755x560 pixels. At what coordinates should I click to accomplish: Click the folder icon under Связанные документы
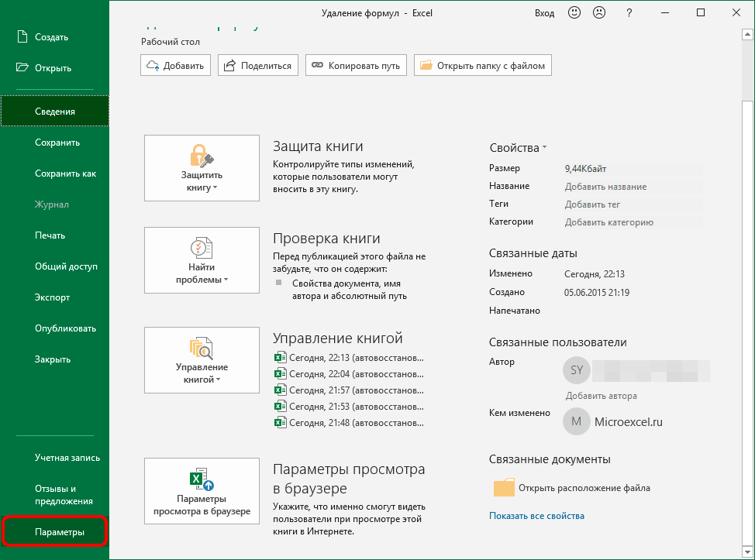point(505,488)
